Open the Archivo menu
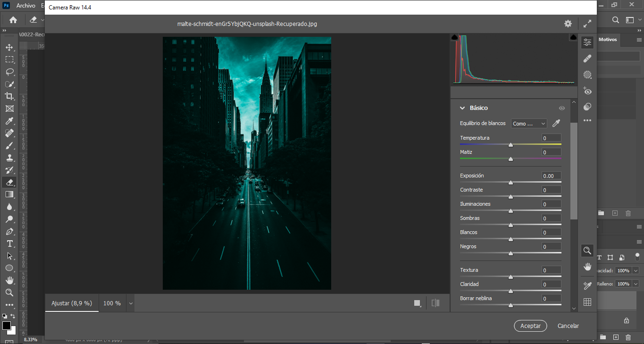Image resolution: width=644 pixels, height=344 pixels. pos(25,6)
